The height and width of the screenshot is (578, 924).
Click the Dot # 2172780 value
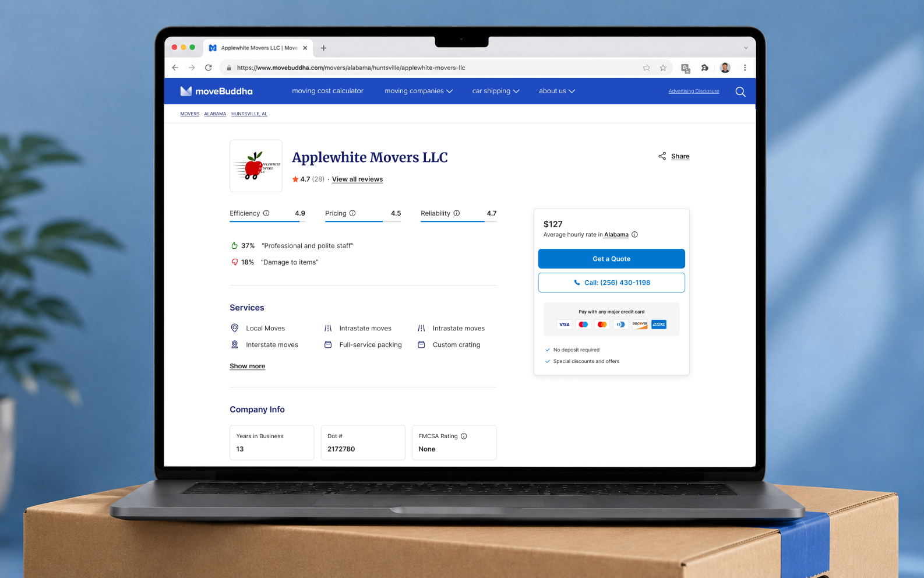341,449
